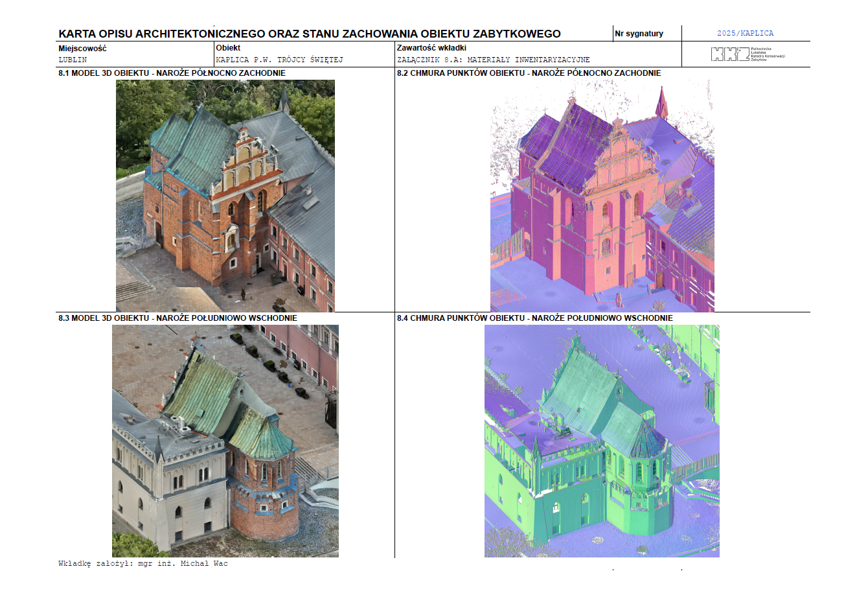
Task: Click the KKZ Politechnika Lubelska logo
Action: (748, 54)
